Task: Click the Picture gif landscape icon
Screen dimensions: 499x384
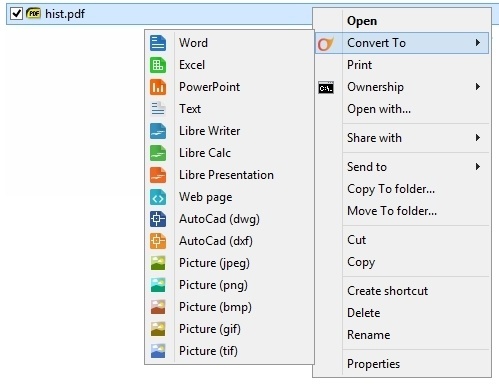Action: (x=158, y=329)
